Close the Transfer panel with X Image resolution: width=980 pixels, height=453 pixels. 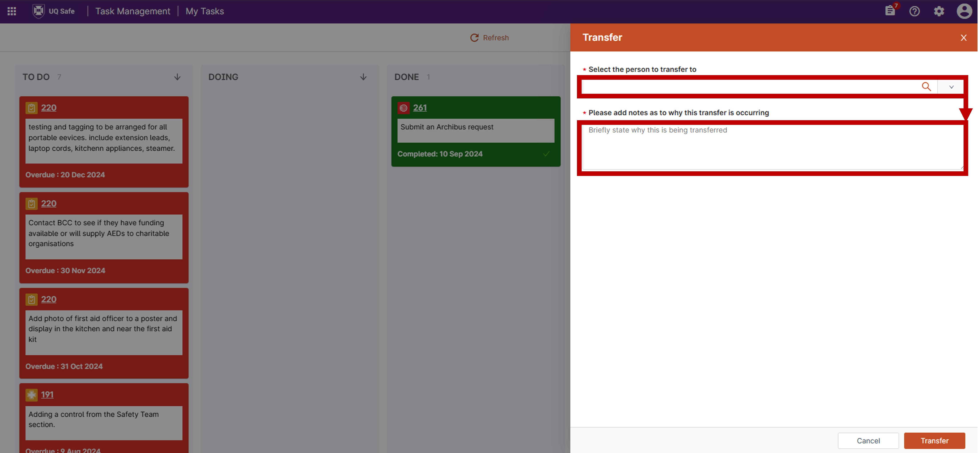964,38
